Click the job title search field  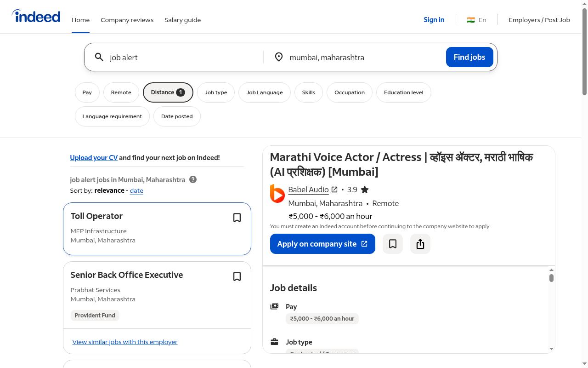(184, 57)
